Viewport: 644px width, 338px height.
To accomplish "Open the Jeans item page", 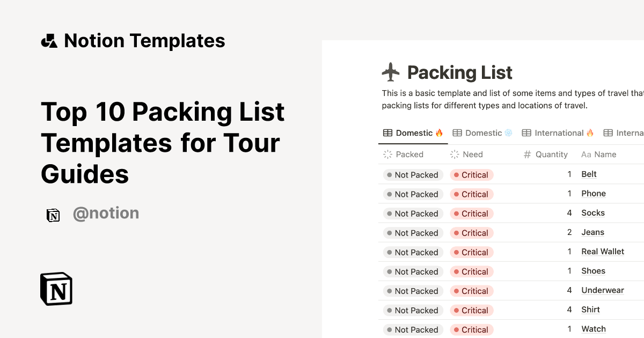I will (592, 232).
